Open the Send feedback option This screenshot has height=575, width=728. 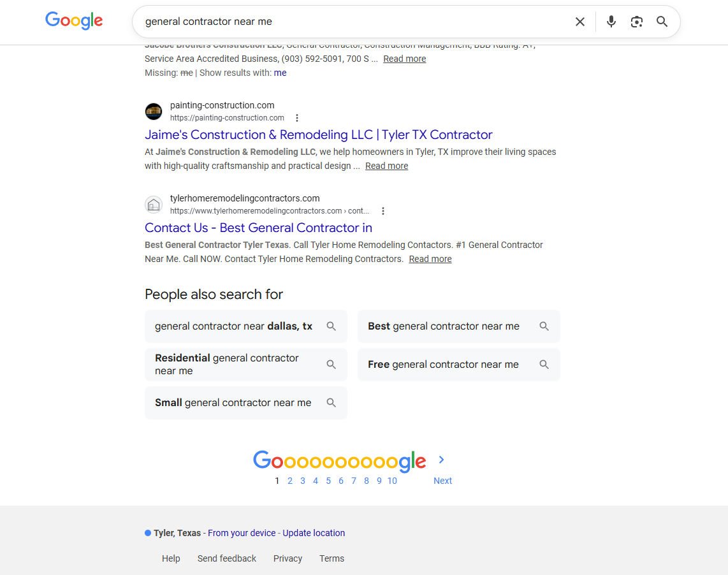point(226,558)
